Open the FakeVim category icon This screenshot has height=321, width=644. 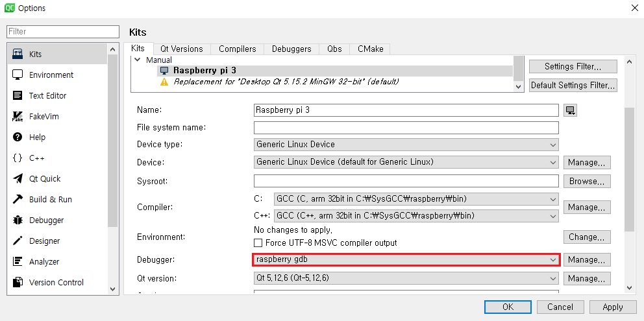(x=18, y=116)
